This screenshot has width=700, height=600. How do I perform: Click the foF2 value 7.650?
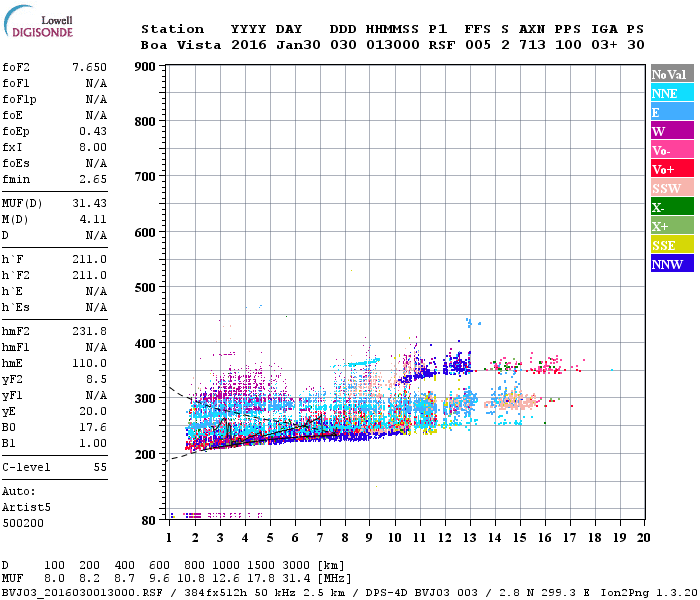[89, 67]
